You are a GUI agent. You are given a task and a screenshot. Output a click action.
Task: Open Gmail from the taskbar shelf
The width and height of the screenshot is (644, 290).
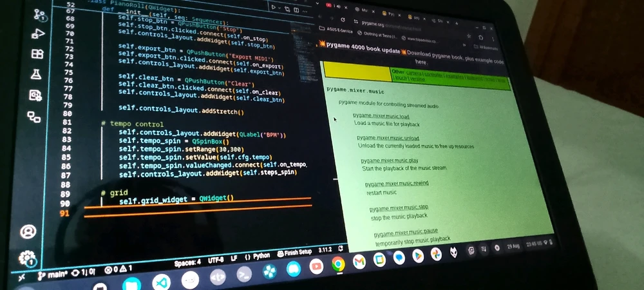click(x=359, y=262)
